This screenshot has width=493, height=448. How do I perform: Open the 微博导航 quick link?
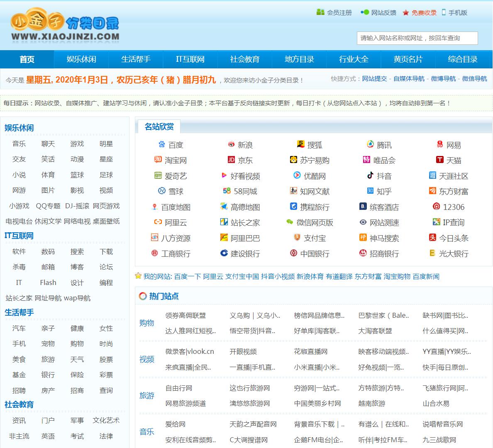point(443,78)
